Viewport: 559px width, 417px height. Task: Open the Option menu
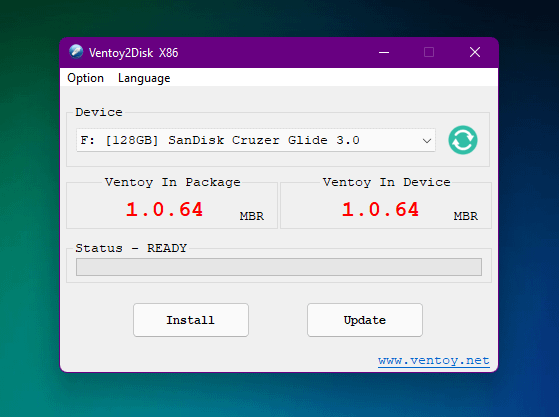[86, 78]
